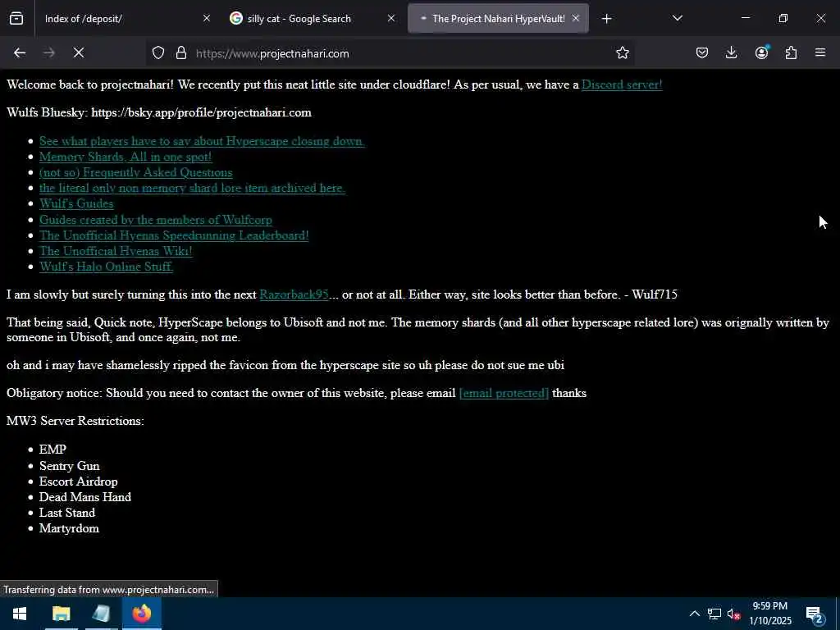Screen dimensions: 840x630
Task: Click the Wulf715 signature text
Action: (x=654, y=294)
